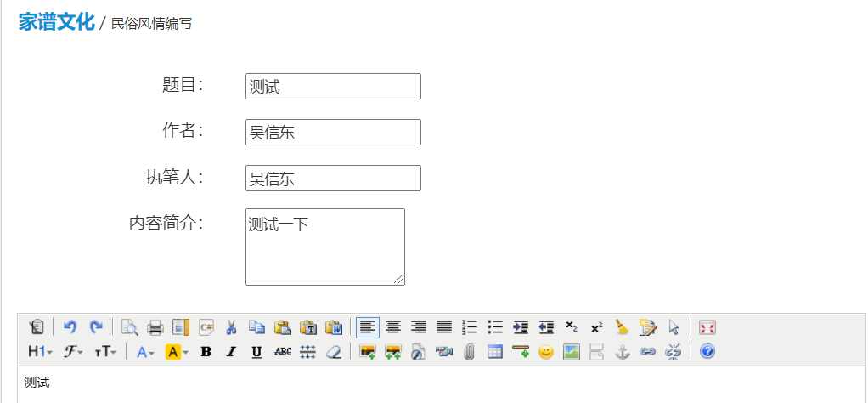
Task: Insert a Flash object
Action: click(419, 351)
